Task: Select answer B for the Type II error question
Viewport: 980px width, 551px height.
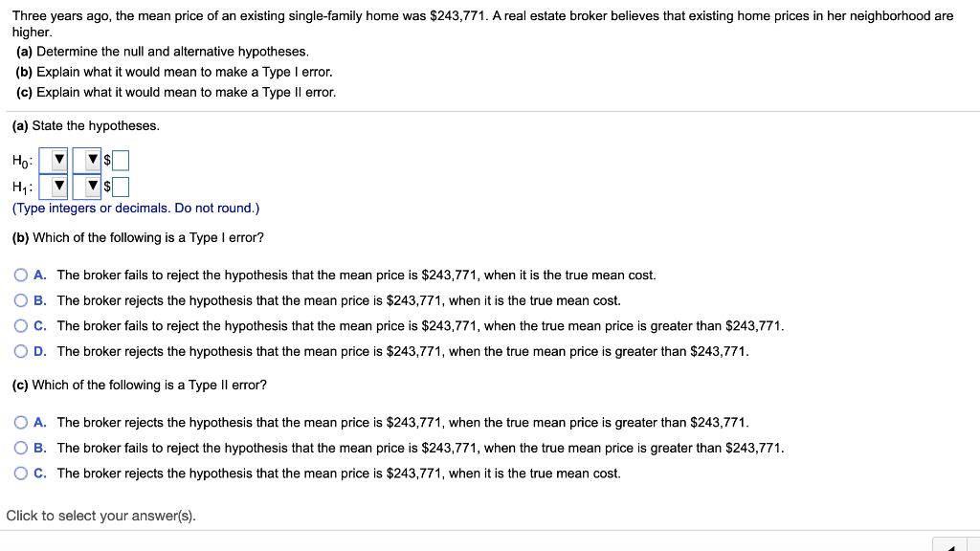Action: [21, 448]
